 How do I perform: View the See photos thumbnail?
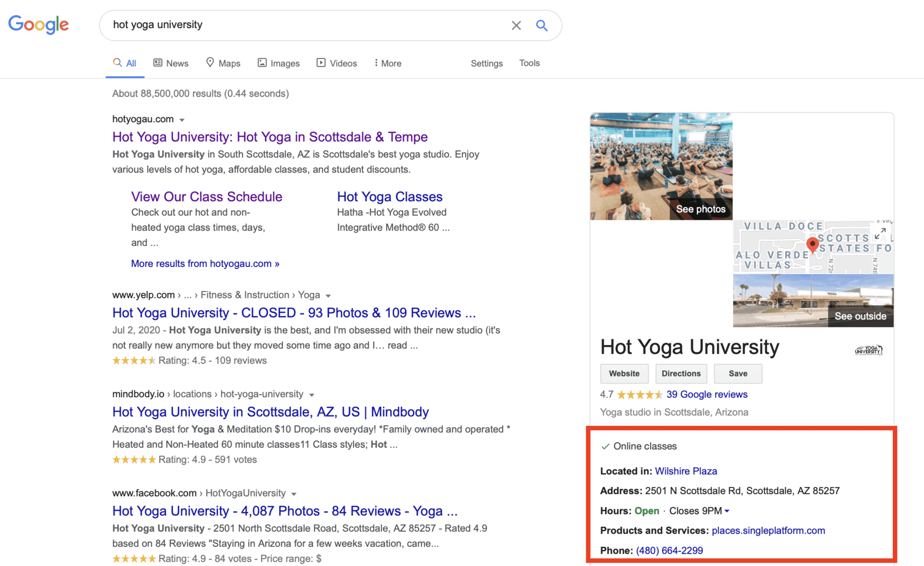[x=661, y=166]
